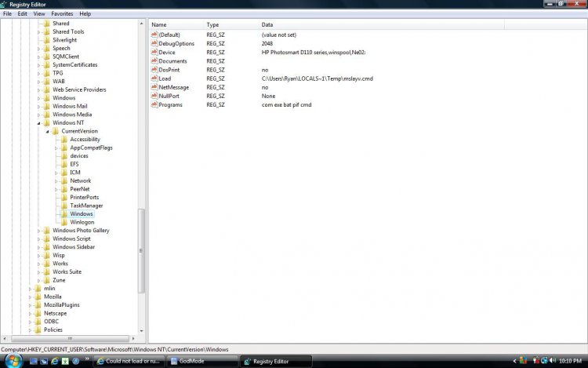This screenshot has height=368, width=588.
Task: Open the Windows Start orb
Action: pyautogui.click(x=13, y=361)
